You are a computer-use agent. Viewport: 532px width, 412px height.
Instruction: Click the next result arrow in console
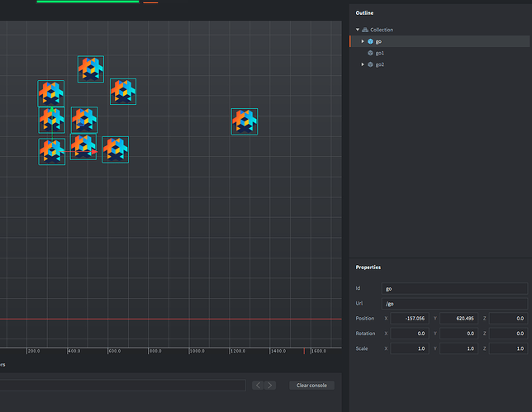[x=270, y=386]
